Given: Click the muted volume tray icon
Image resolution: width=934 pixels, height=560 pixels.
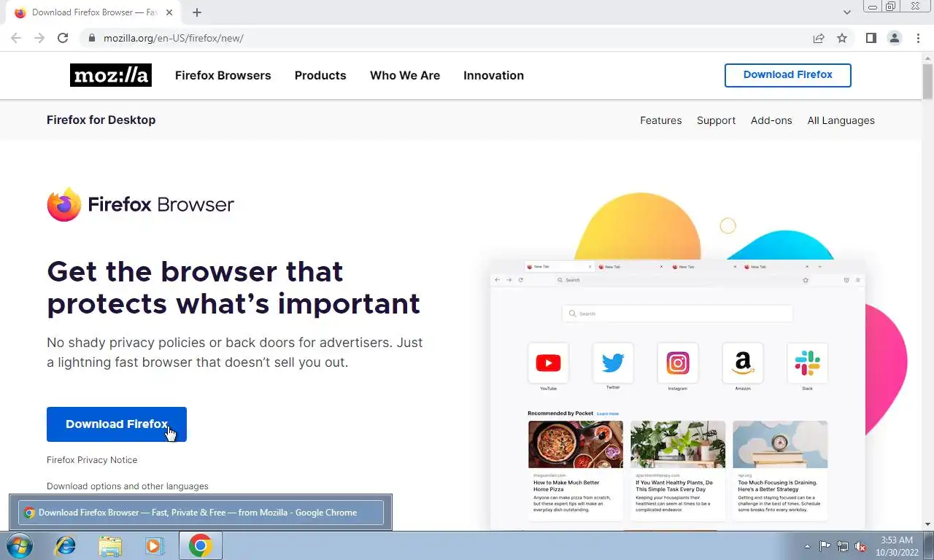Looking at the screenshot, I should [x=860, y=546].
